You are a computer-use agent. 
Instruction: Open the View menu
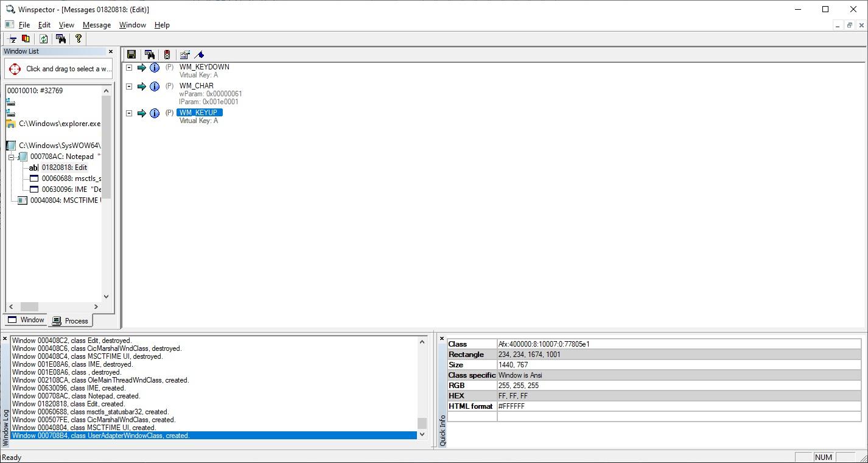(x=66, y=25)
